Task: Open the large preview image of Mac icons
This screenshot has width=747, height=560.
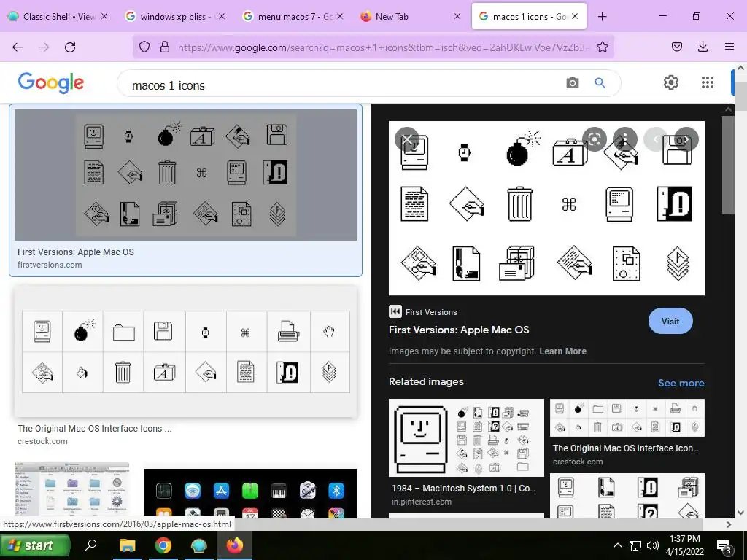Action: point(546,208)
